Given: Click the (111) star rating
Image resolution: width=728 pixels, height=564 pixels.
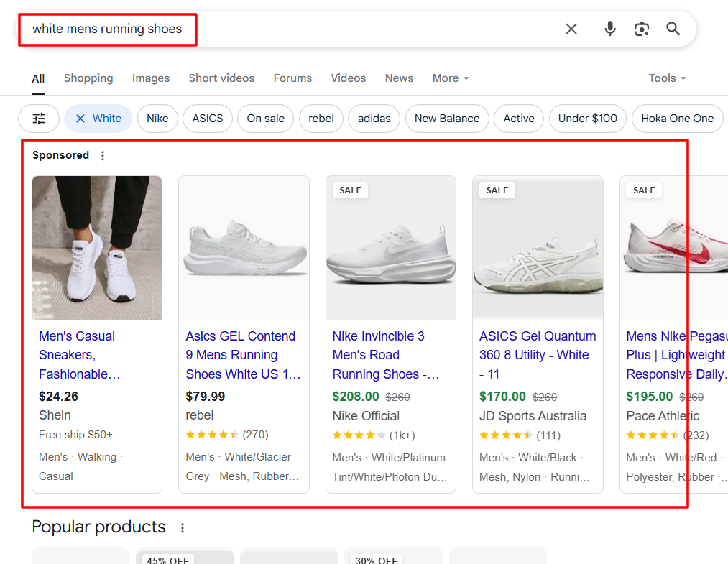Looking at the screenshot, I should click(x=520, y=435).
